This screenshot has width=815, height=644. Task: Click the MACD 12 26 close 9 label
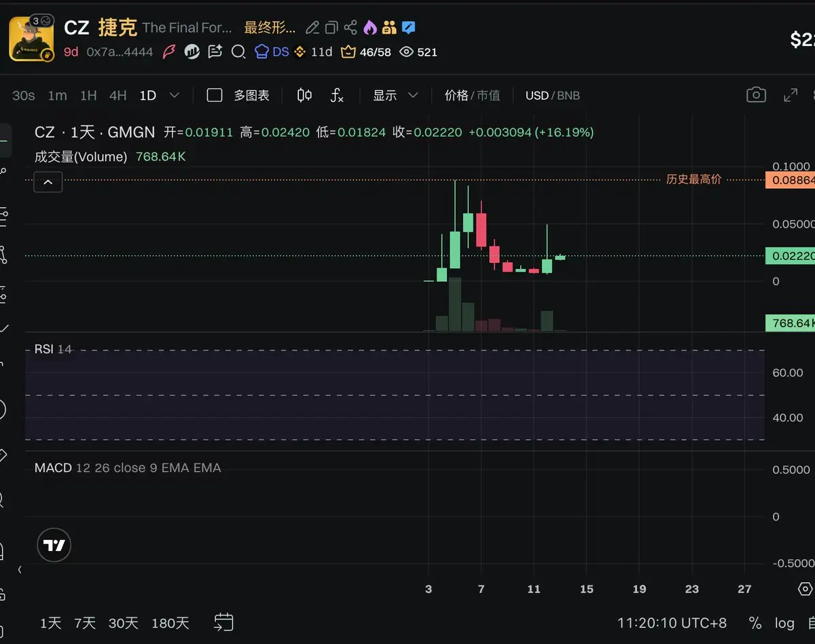point(128,468)
